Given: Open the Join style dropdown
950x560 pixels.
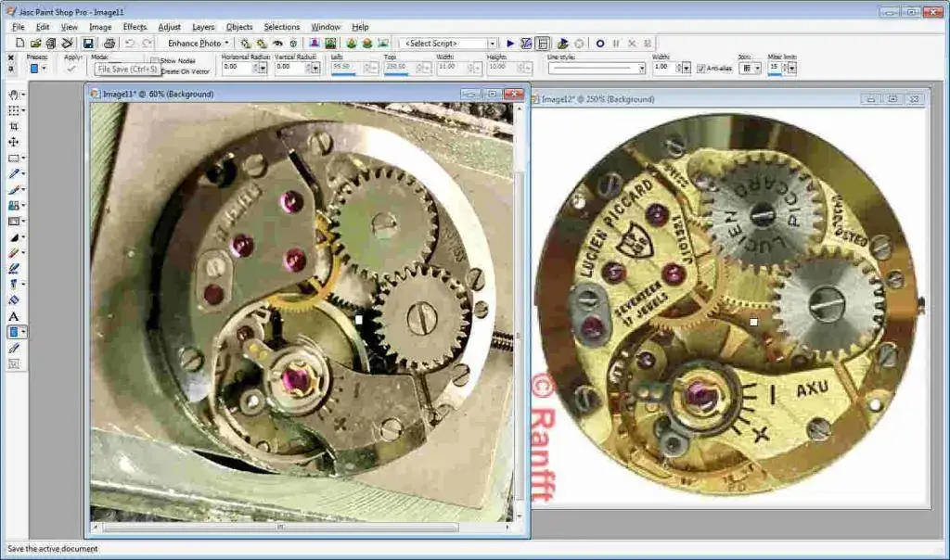Looking at the screenshot, I should tap(751, 69).
